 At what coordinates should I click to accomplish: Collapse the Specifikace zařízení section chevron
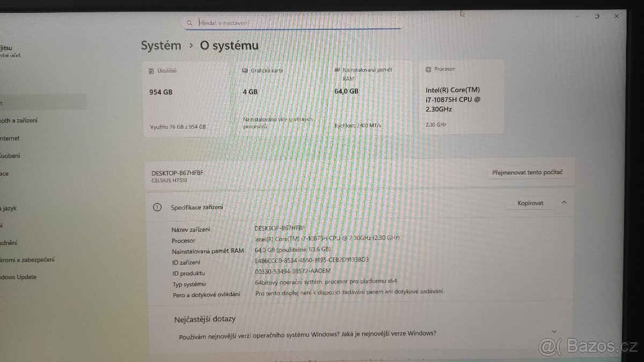(x=563, y=203)
